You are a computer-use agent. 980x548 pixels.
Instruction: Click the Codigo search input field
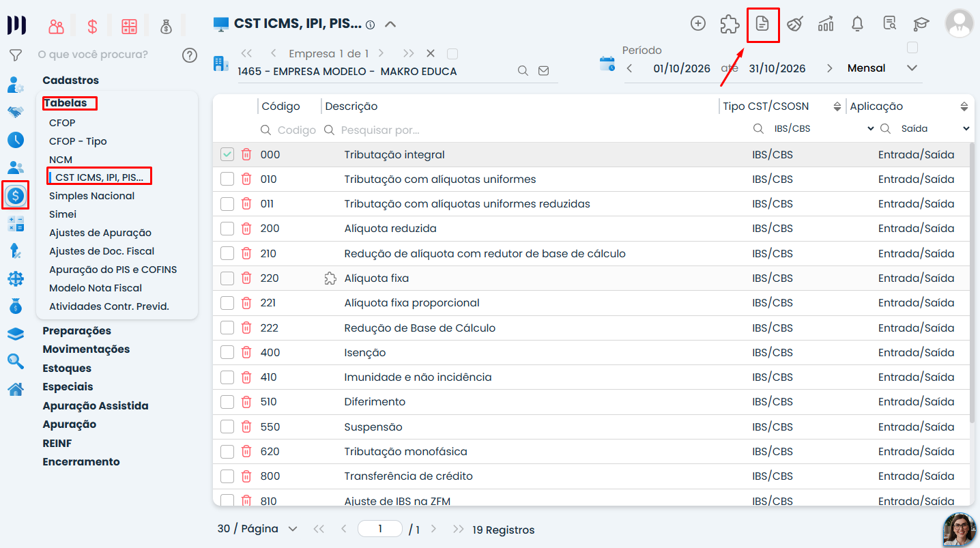pyautogui.click(x=296, y=130)
